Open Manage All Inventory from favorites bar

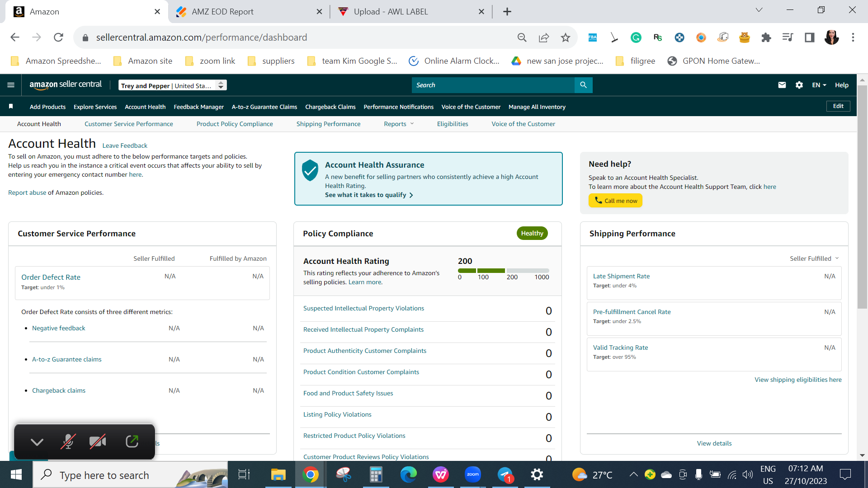537,107
